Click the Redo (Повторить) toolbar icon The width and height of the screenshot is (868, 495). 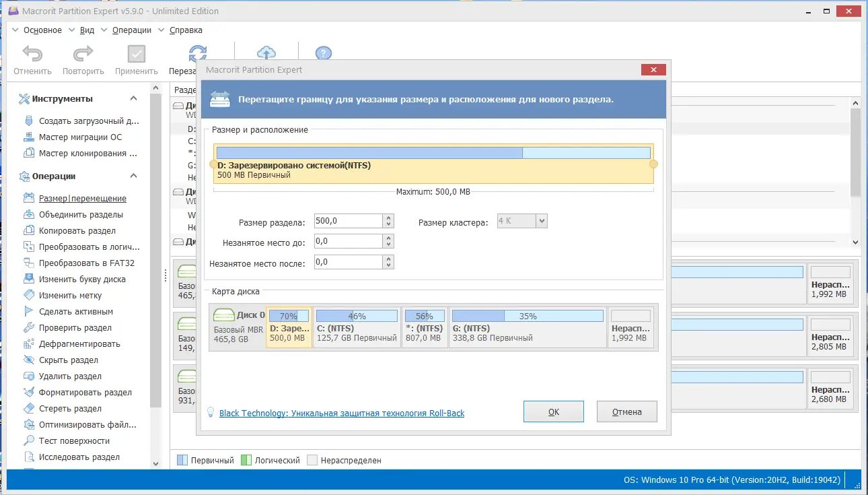click(x=83, y=55)
